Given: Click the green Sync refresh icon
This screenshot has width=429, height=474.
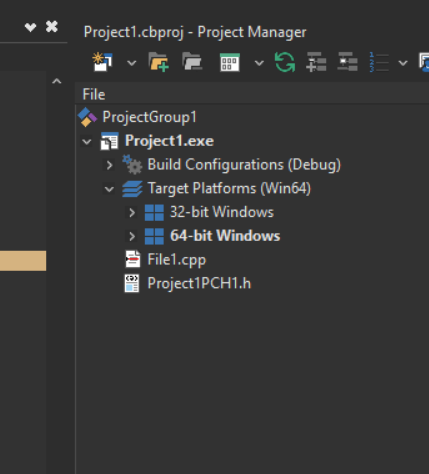Looking at the screenshot, I should [x=285, y=62].
